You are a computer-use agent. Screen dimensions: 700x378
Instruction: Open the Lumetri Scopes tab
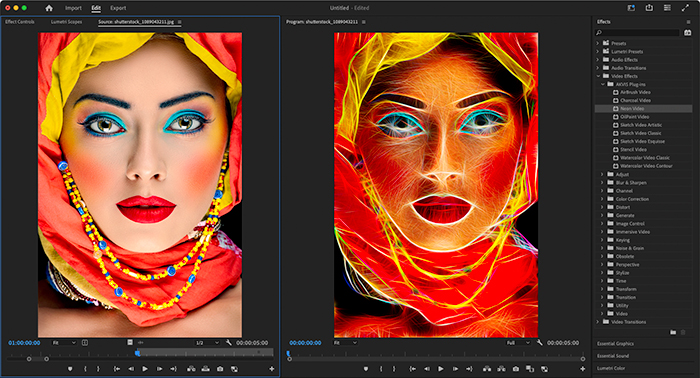point(66,21)
